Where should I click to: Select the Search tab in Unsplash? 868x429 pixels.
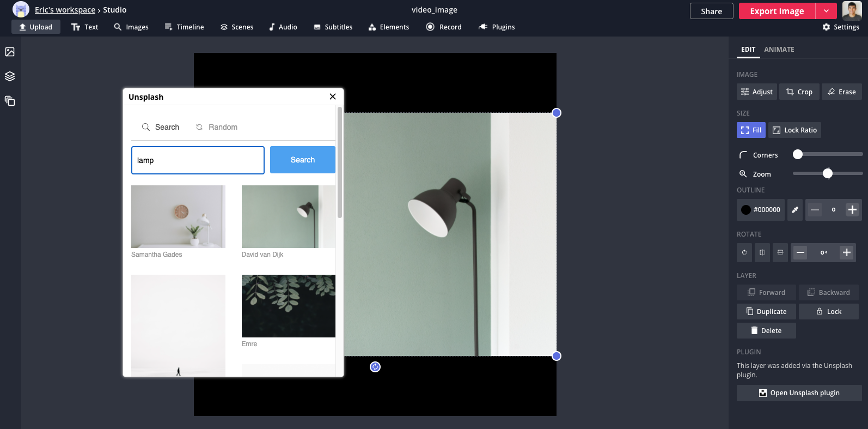click(161, 127)
